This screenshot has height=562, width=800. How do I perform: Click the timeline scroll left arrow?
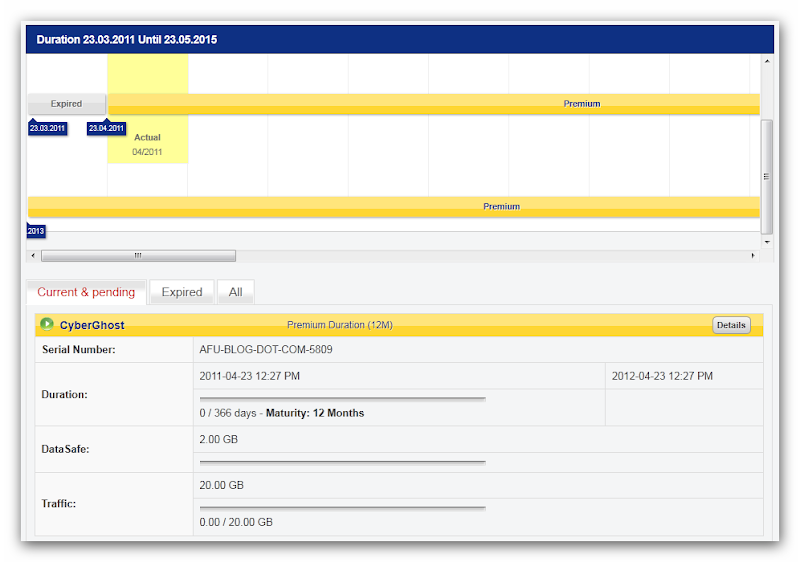coord(33,256)
